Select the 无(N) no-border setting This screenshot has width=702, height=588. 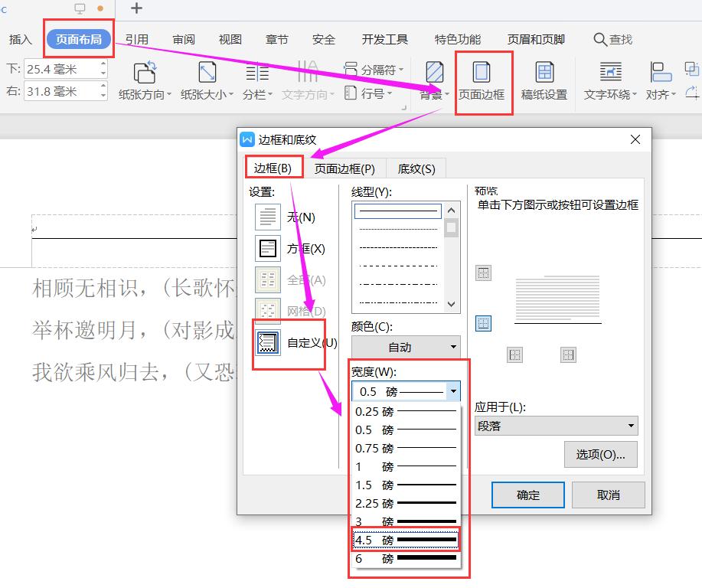(x=267, y=217)
